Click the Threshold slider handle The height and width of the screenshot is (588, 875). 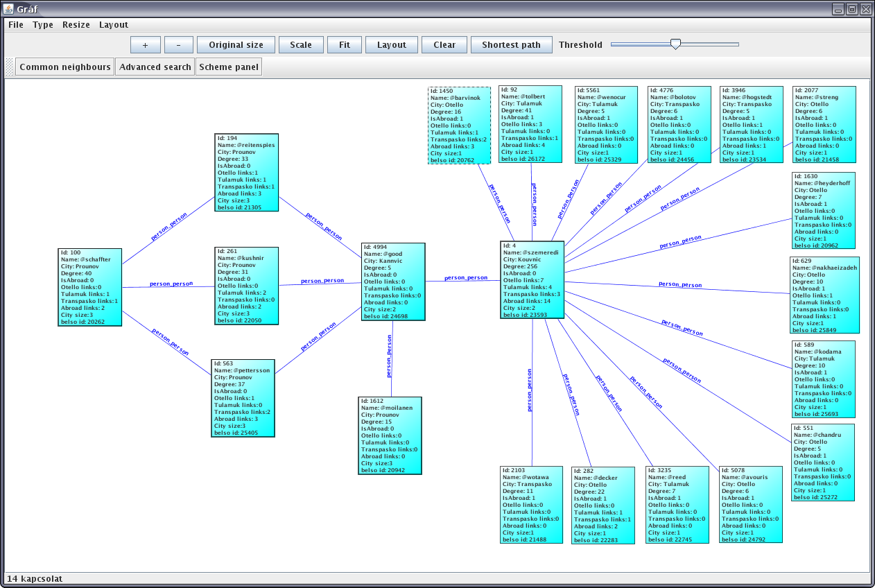click(675, 44)
